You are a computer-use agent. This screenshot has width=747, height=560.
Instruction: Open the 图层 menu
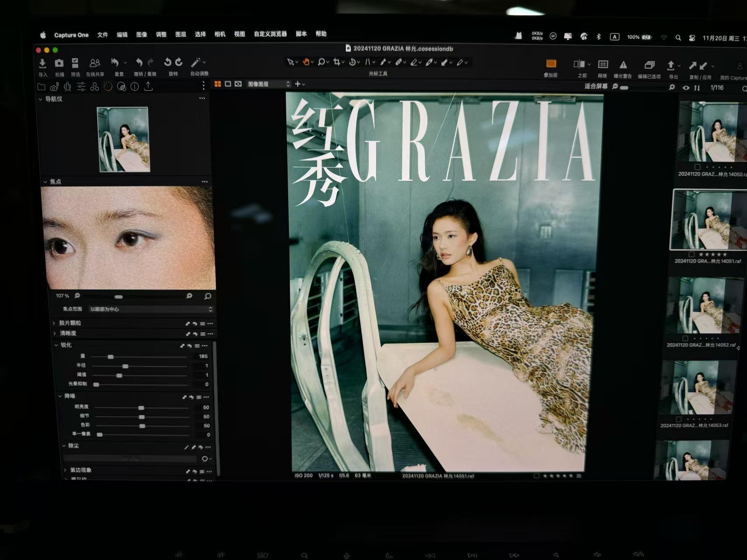181,34
